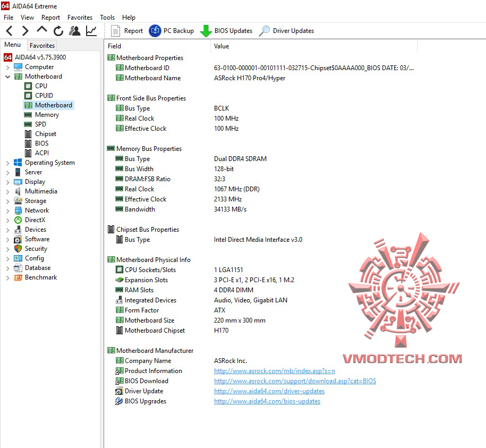Viewport: 486px width, 448px height.
Task: Click the Computer icon in tree
Action: 18,67
